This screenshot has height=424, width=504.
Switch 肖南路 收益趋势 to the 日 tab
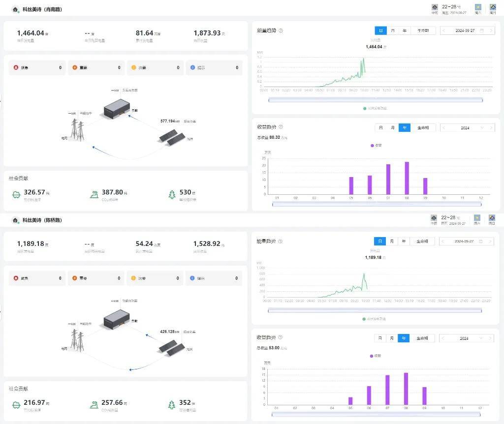point(380,128)
